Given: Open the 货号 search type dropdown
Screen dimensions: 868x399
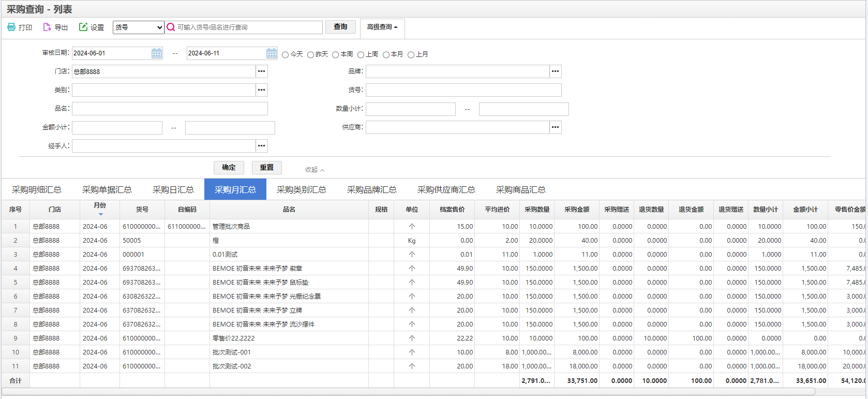Looking at the screenshot, I should [139, 27].
